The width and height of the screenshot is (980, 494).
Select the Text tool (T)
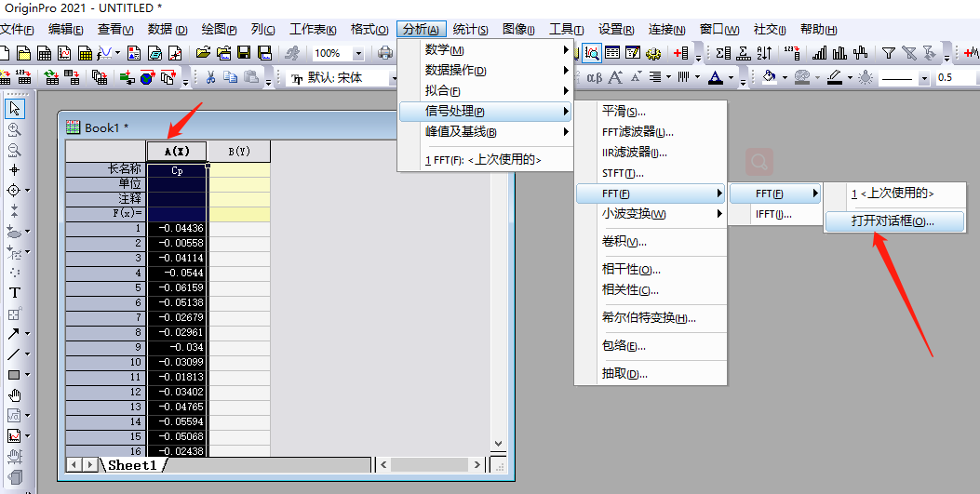[x=14, y=293]
